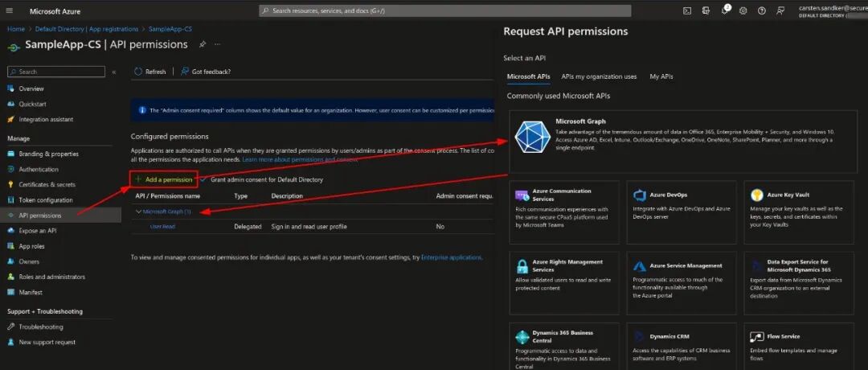Collapse the left navigation pane
This screenshot has height=370, width=868.
pyautogui.click(x=114, y=72)
